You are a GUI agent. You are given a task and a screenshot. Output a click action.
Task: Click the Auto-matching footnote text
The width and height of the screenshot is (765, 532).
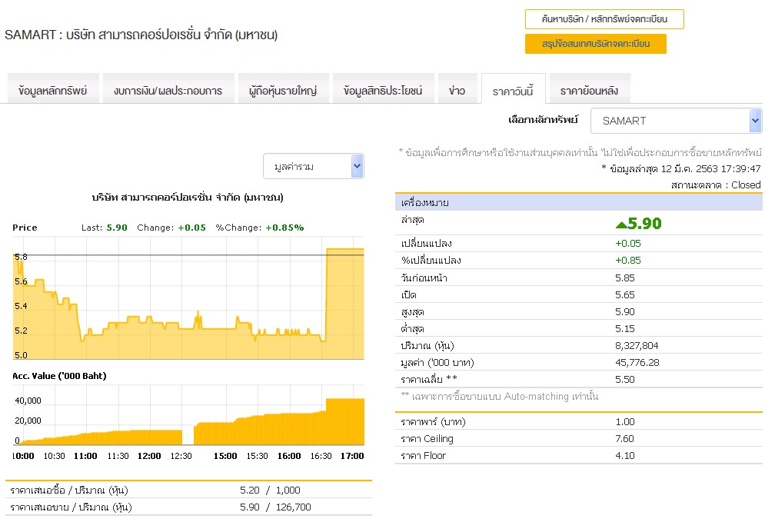pos(500,397)
